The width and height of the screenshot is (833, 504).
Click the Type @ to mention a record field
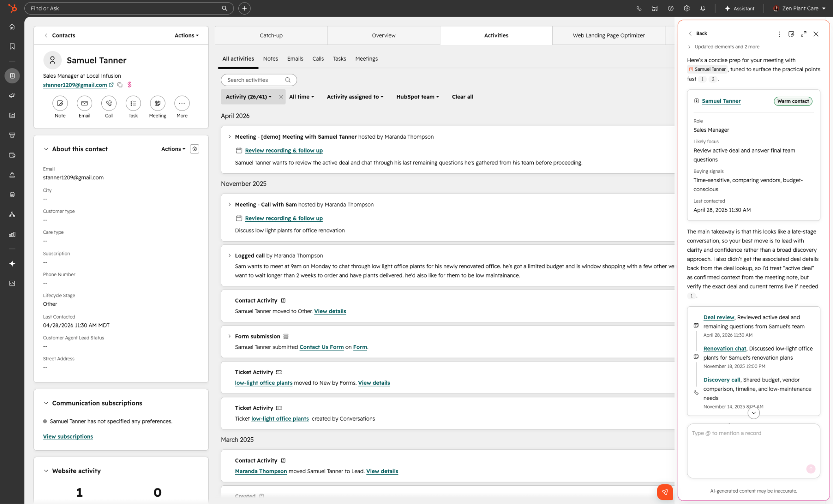[753, 451]
